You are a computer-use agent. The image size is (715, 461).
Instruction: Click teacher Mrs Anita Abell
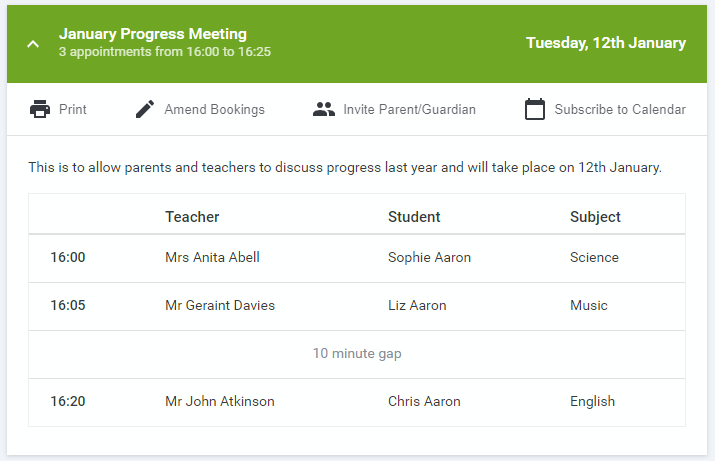pos(212,257)
